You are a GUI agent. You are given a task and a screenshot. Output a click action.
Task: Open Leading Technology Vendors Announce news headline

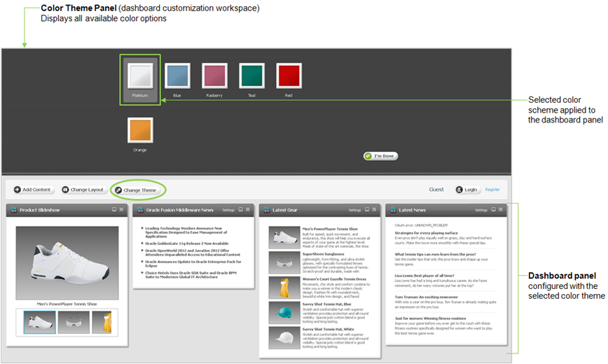coord(186,232)
